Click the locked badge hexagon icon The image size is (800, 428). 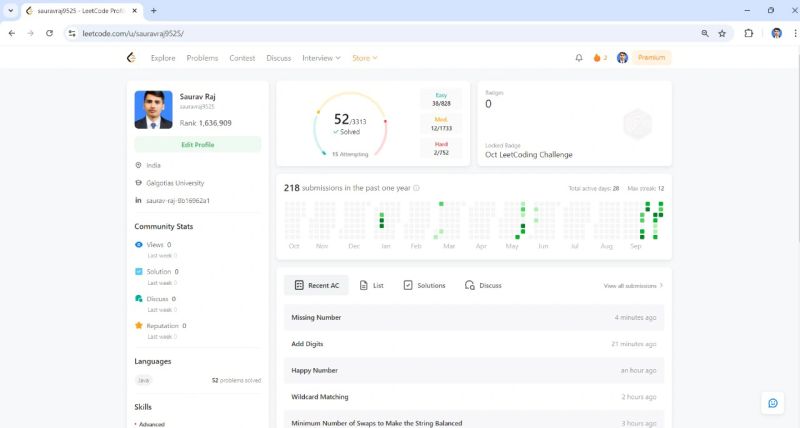point(638,123)
